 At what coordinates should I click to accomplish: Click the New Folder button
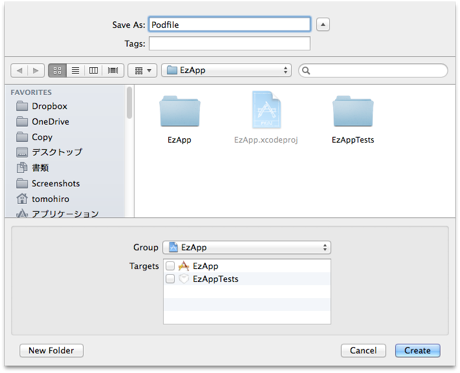[51, 351]
